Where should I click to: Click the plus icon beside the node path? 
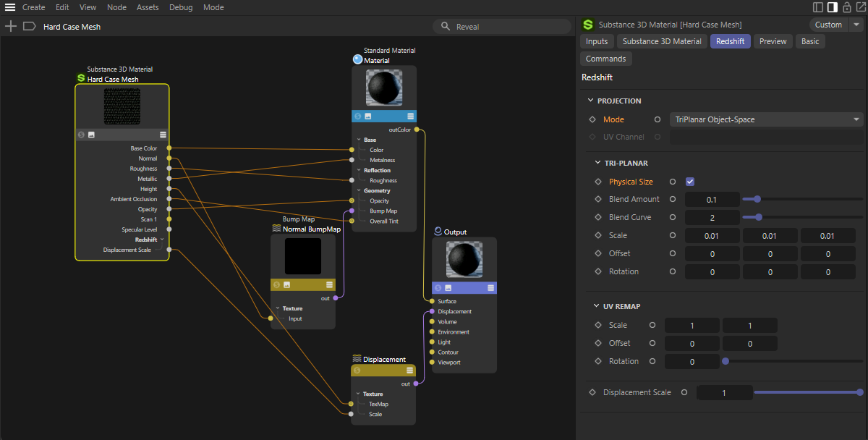click(11, 26)
